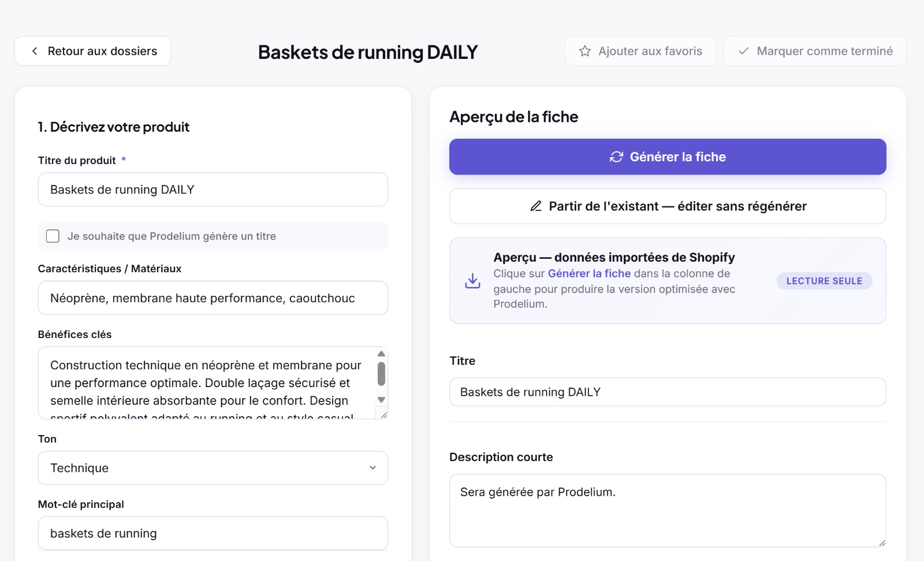Click the 'Baskets de running DAILY' page heading
Image resolution: width=924 pixels, height=561 pixels.
(x=368, y=52)
